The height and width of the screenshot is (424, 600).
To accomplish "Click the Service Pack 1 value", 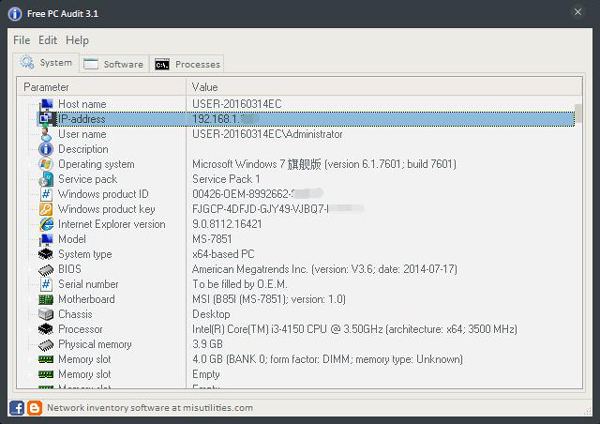I will tap(226, 179).
